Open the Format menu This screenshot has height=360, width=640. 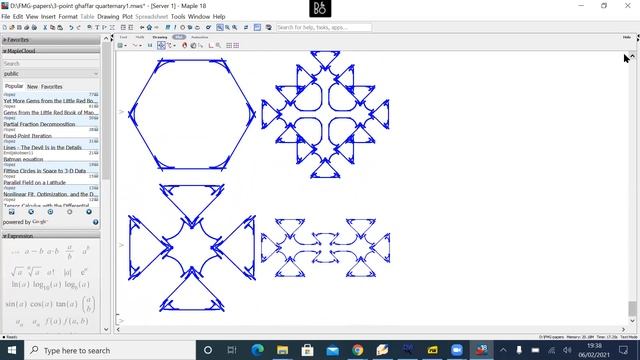pyautogui.click(x=68, y=17)
